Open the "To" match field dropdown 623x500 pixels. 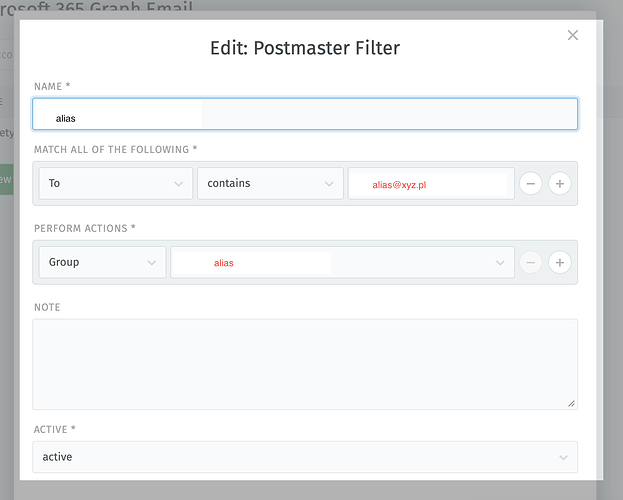point(116,184)
